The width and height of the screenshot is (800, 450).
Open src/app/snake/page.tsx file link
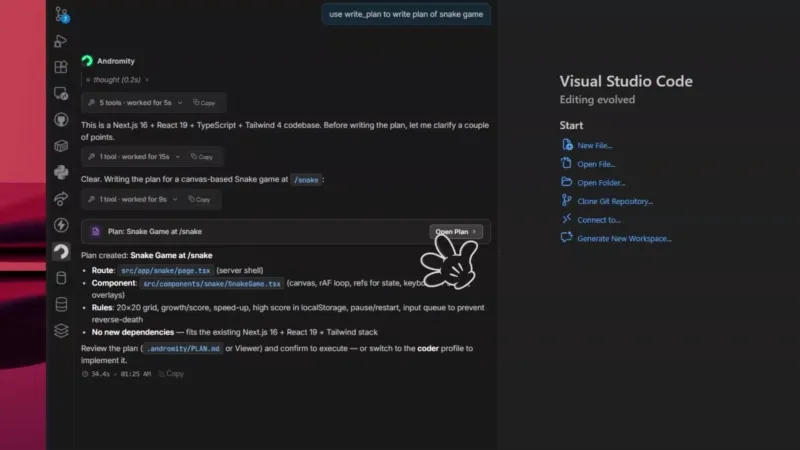165,271
